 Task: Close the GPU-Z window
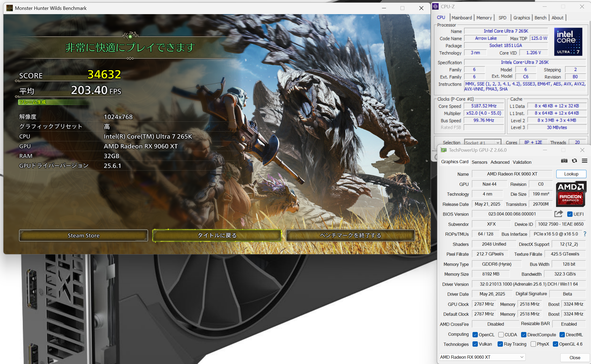click(x=582, y=150)
